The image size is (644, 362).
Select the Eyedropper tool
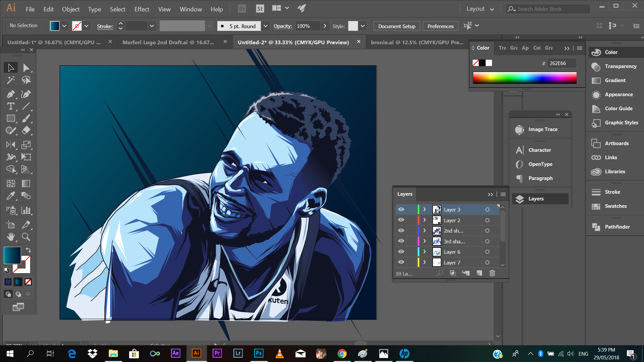(x=11, y=195)
